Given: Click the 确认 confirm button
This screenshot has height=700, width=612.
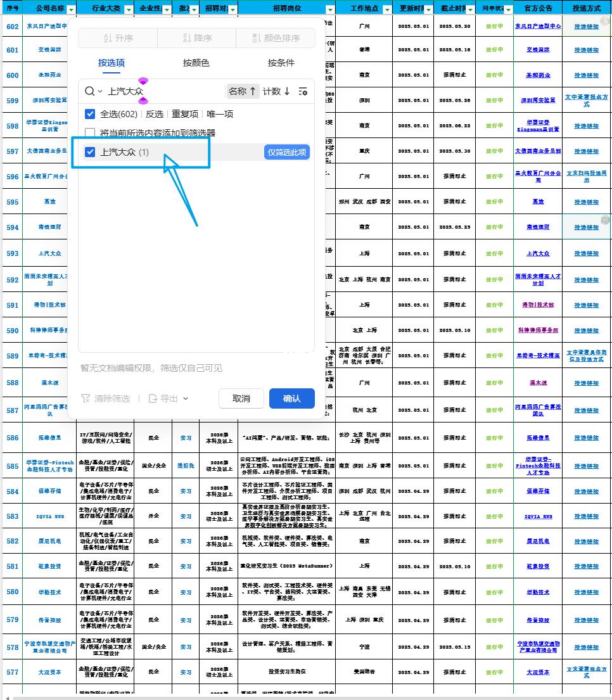Looking at the screenshot, I should pos(292,398).
